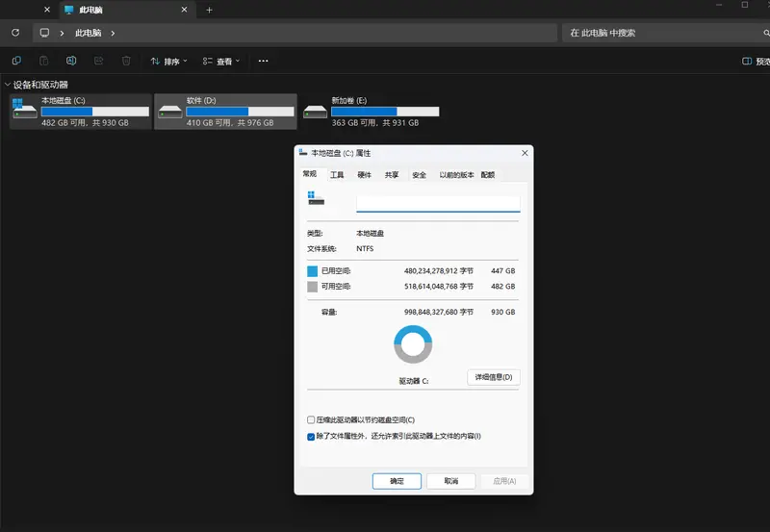Screen dimensions: 770x532
Task: Toggle compress this drive checkbox
Action: [311, 420]
